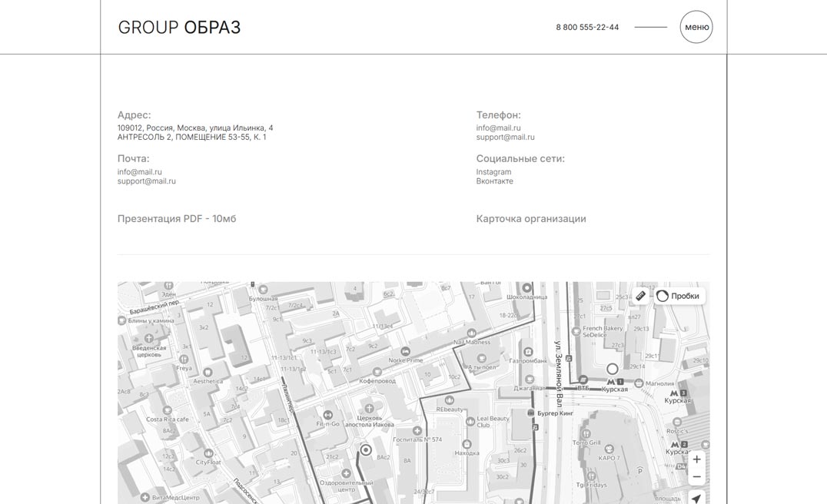Zoom in the map with plus
The width and height of the screenshot is (827, 504).
click(696, 459)
